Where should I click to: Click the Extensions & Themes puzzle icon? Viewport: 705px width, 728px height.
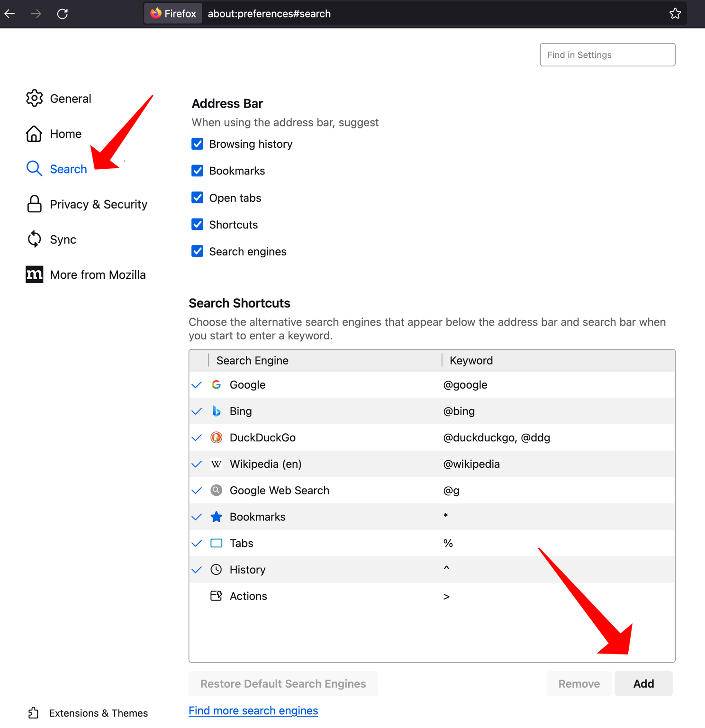33,712
